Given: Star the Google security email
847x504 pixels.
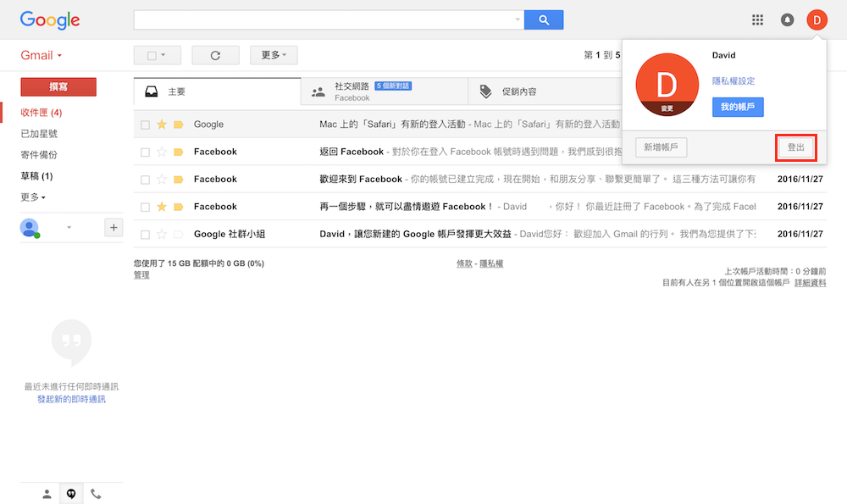Looking at the screenshot, I should 162,125.
